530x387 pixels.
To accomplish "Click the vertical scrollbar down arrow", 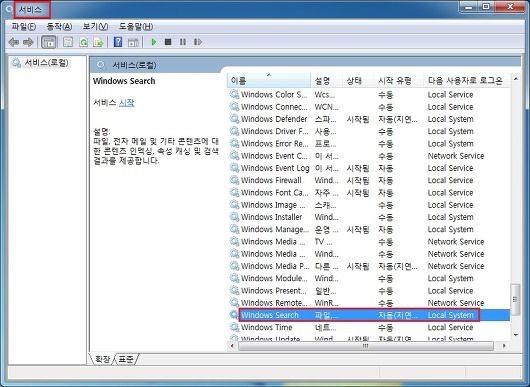I will (515, 335).
